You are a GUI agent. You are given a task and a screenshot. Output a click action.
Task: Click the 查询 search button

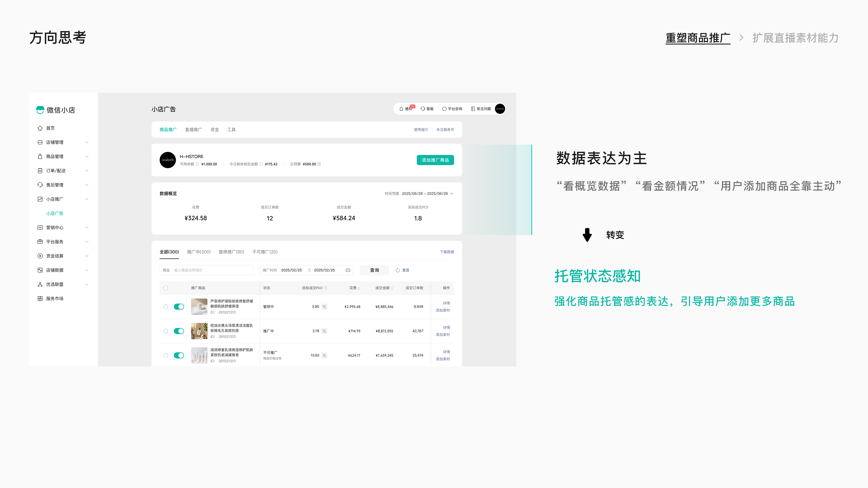tap(374, 270)
